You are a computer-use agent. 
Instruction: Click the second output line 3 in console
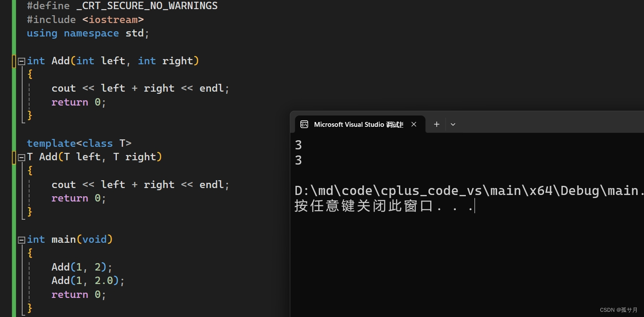point(298,161)
